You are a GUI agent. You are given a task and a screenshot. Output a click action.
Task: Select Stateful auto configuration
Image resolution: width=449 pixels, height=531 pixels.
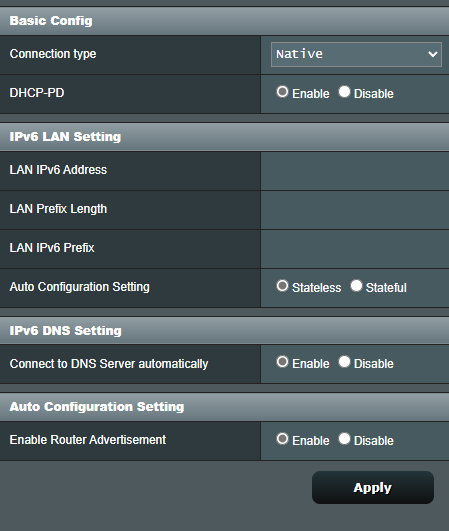356,286
